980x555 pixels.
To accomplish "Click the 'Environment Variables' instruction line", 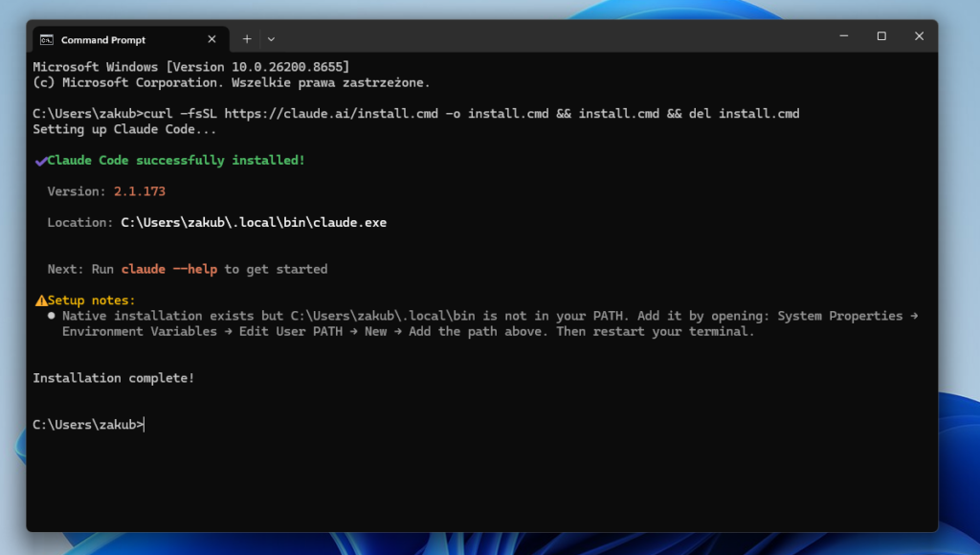I will click(408, 332).
